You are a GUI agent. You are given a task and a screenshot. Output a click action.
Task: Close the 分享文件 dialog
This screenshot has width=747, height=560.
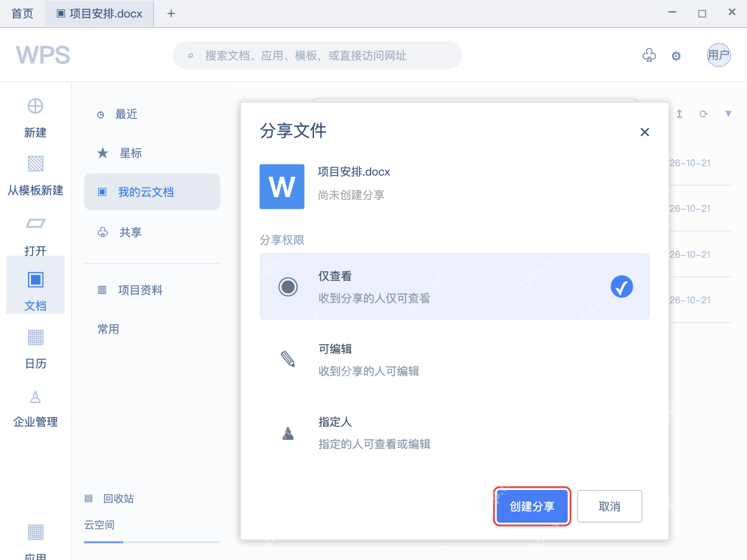[645, 132]
